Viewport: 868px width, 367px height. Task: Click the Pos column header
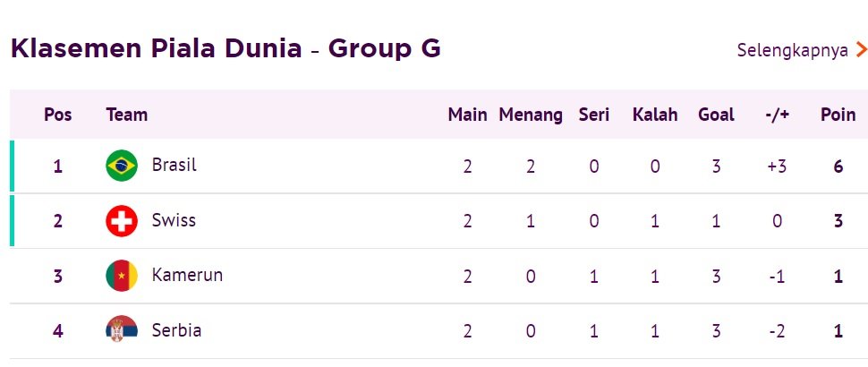(x=58, y=115)
